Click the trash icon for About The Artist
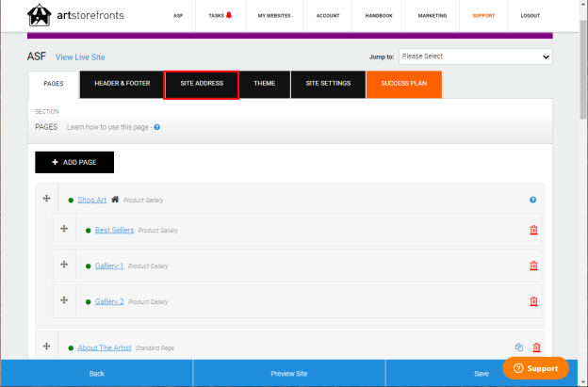The width and height of the screenshot is (588, 387). tap(536, 347)
